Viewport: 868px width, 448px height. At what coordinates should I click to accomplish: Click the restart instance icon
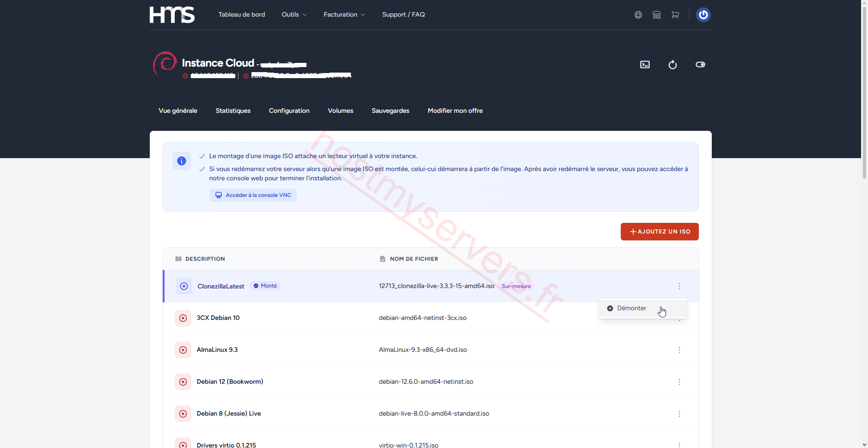[672, 65]
